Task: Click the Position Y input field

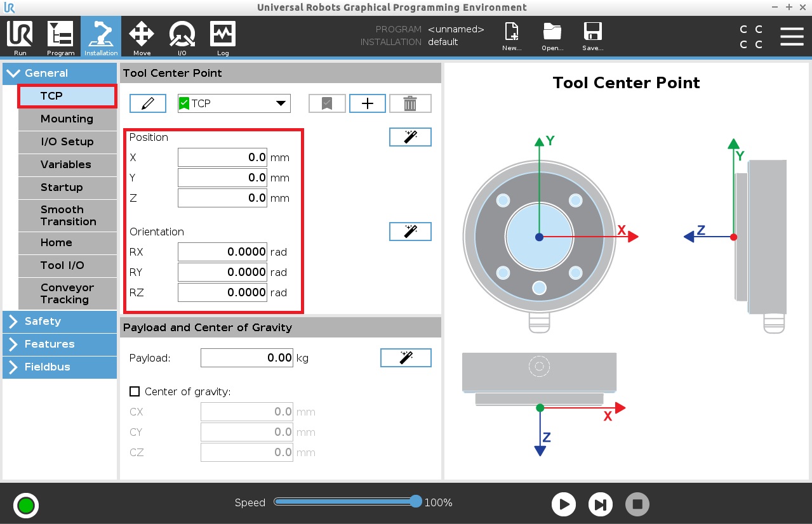Action: [223, 178]
